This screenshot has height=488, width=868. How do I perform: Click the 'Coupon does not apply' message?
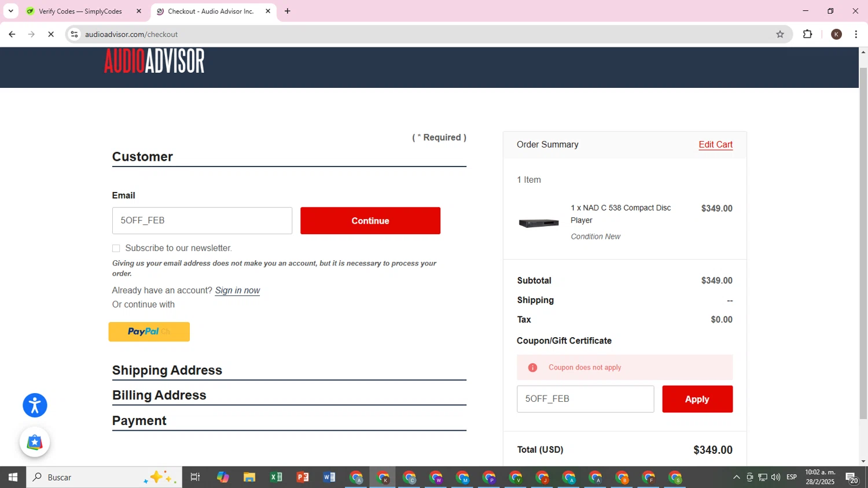(x=584, y=368)
